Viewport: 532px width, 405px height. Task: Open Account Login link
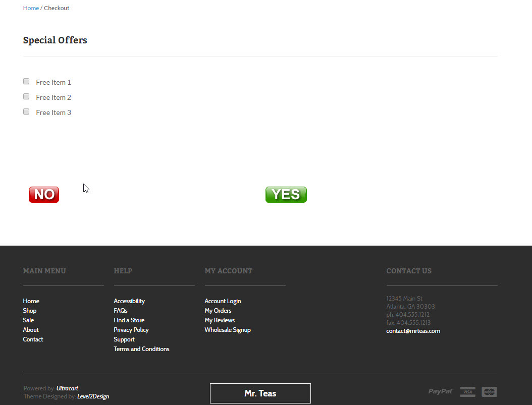point(223,301)
